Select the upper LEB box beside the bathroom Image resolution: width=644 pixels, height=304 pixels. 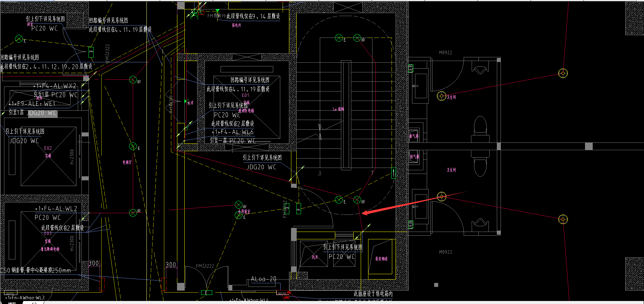click(x=411, y=68)
